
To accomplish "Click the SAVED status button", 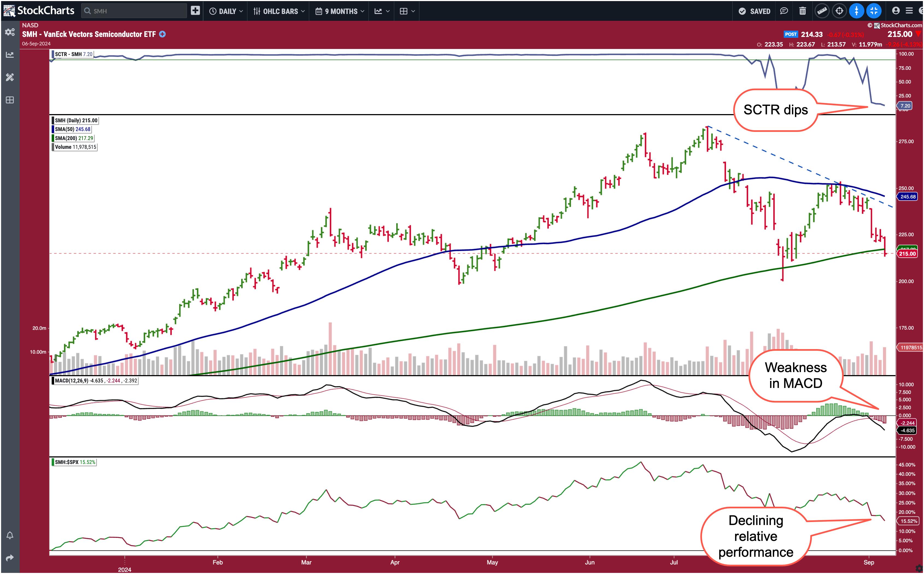I will 755,11.
